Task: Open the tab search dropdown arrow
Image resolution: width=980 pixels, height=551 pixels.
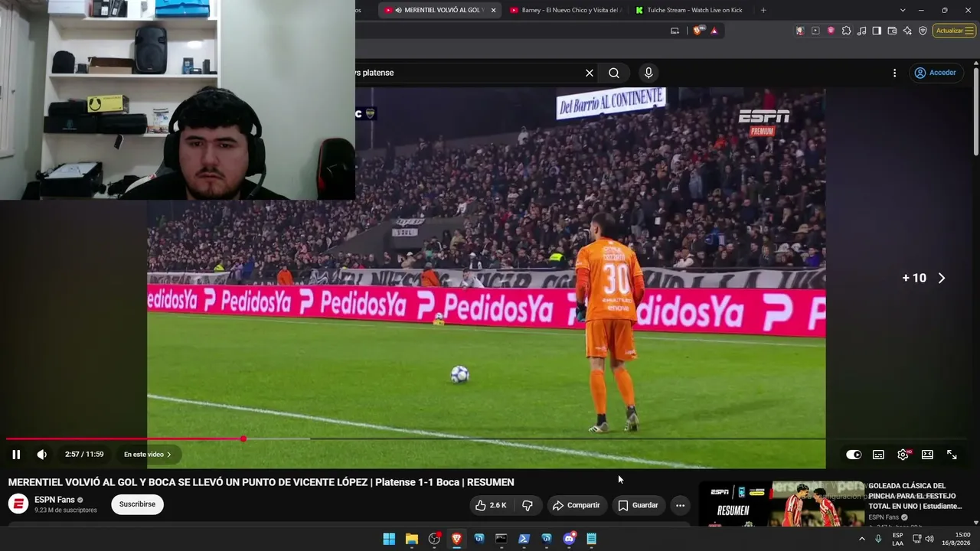Action: (903, 10)
